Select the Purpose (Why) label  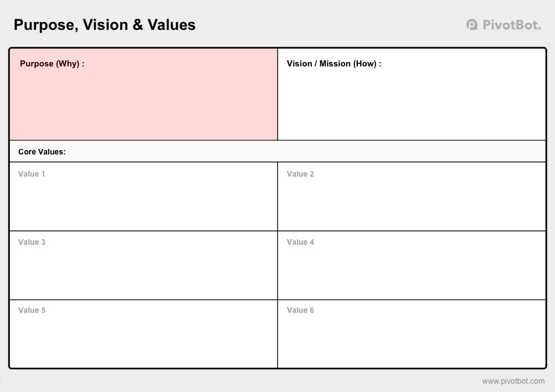(x=52, y=64)
